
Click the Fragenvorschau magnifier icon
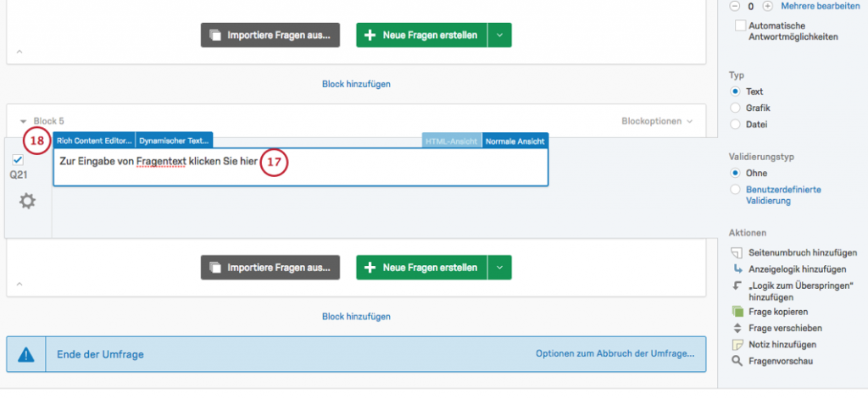(737, 362)
